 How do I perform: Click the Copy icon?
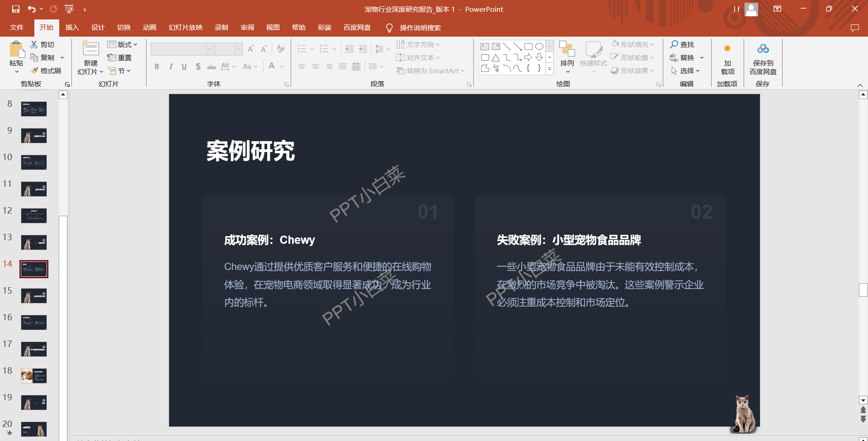click(34, 57)
